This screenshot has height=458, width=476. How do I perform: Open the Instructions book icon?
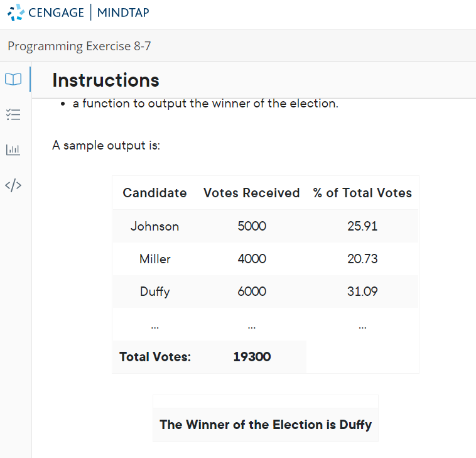(x=13, y=79)
